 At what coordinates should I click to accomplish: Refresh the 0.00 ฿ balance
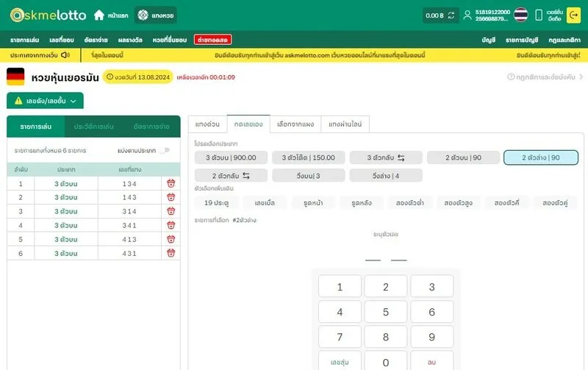point(451,15)
